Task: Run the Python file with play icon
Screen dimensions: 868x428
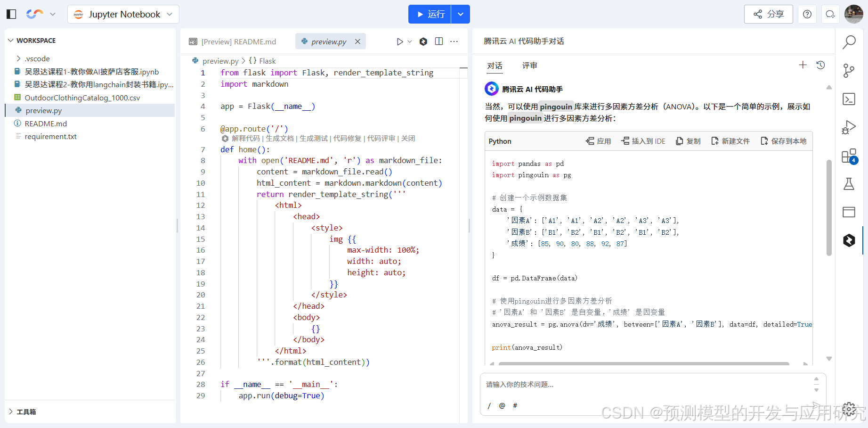Action: [400, 41]
